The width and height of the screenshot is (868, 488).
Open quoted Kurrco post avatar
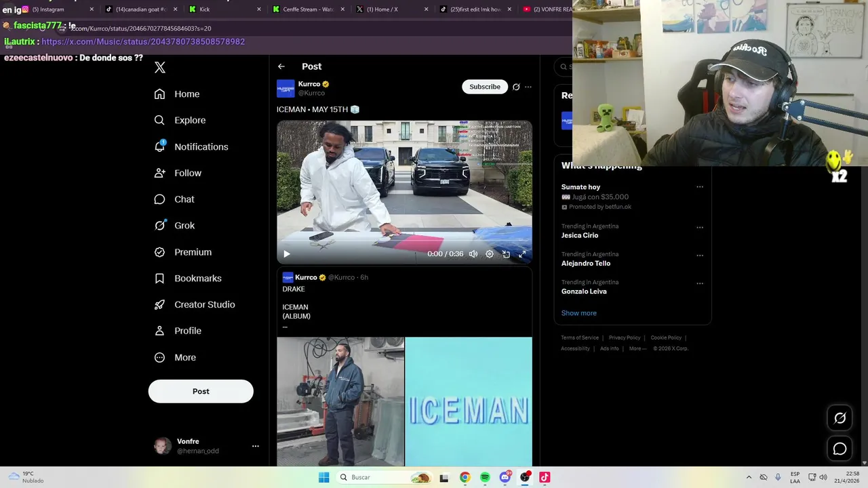tap(288, 277)
